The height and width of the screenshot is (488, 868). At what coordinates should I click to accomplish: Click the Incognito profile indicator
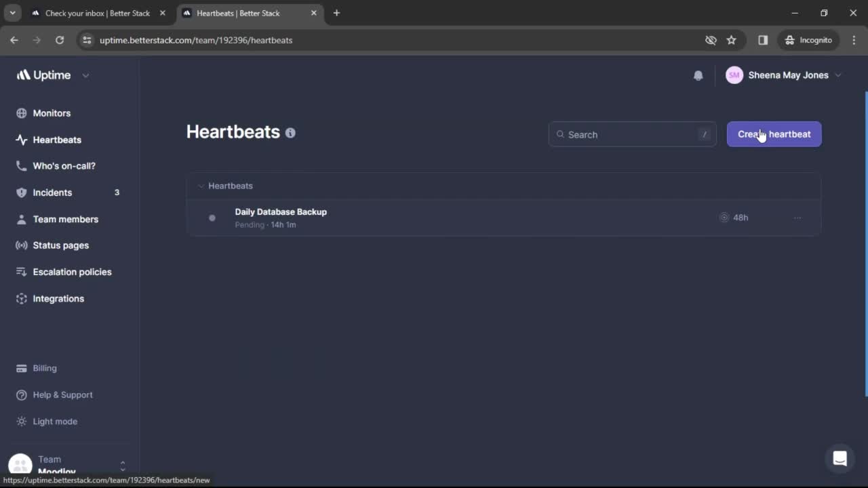click(x=808, y=40)
